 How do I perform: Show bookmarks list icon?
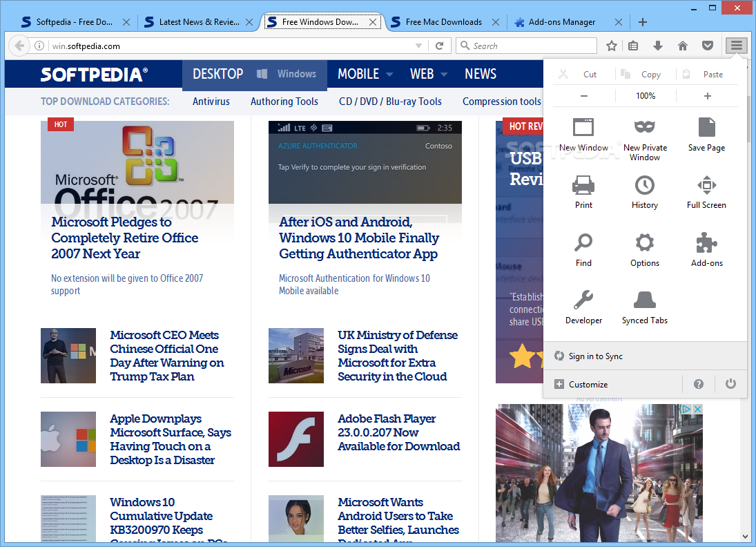633,46
